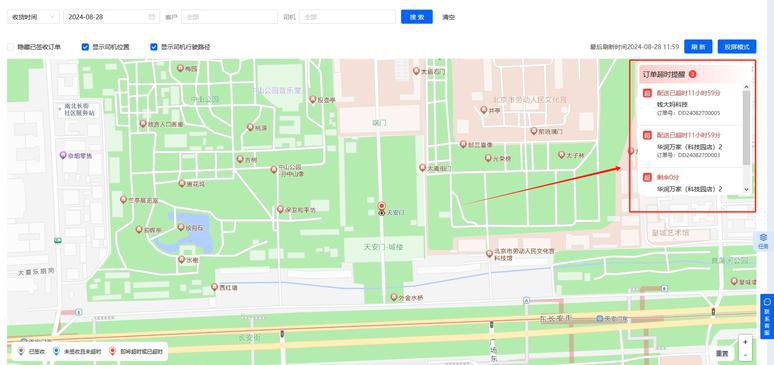Click the 梅园 map pin
Screen dimensions: 774x365
click(180, 68)
